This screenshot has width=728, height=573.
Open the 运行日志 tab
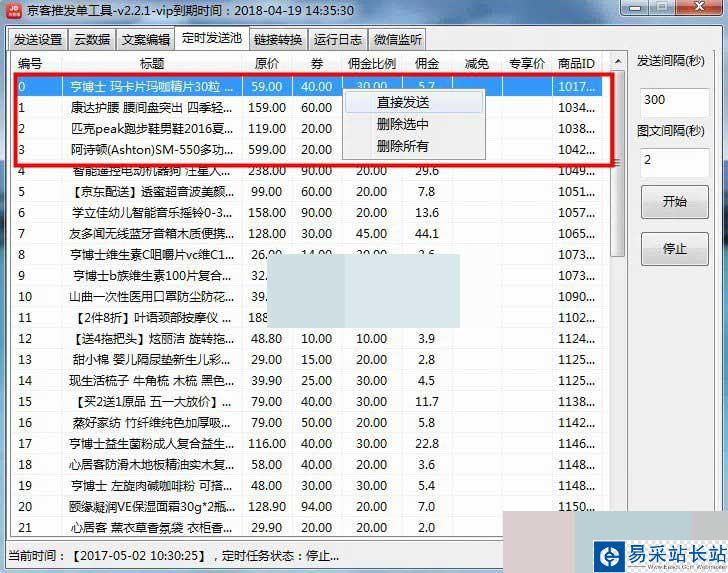click(x=338, y=40)
